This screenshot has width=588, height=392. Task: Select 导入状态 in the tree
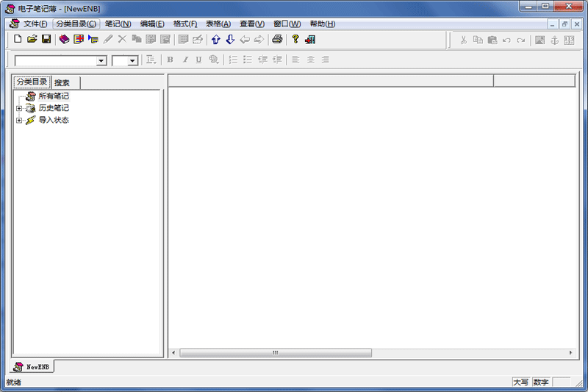54,121
